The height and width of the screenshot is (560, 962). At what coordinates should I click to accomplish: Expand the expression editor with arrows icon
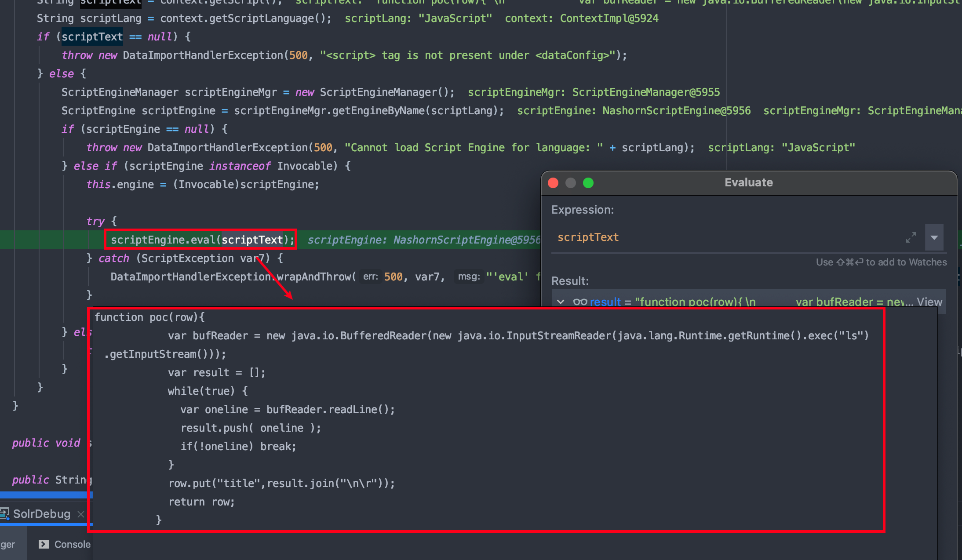click(911, 237)
